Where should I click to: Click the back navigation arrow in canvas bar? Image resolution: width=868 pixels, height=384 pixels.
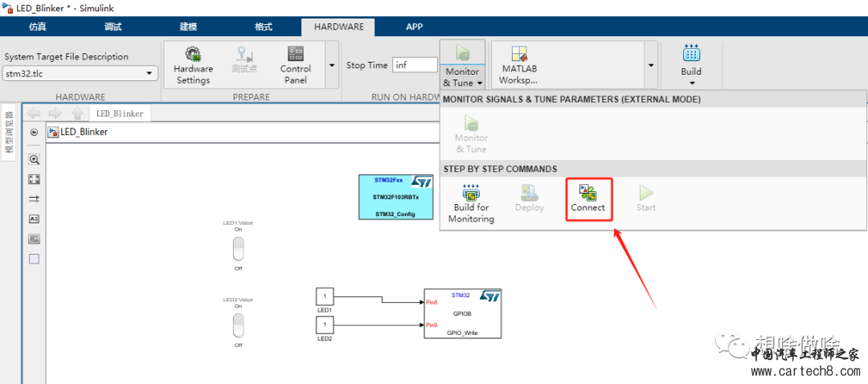point(35,113)
